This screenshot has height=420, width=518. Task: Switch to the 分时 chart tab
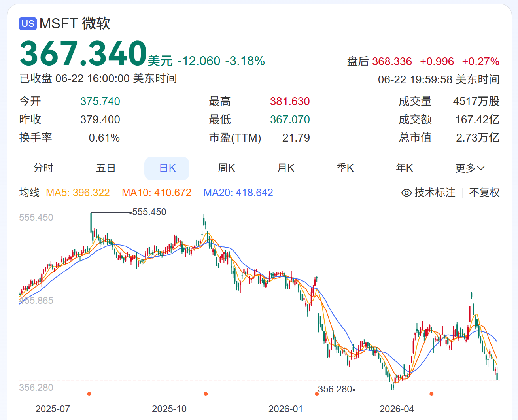pyautogui.click(x=43, y=168)
